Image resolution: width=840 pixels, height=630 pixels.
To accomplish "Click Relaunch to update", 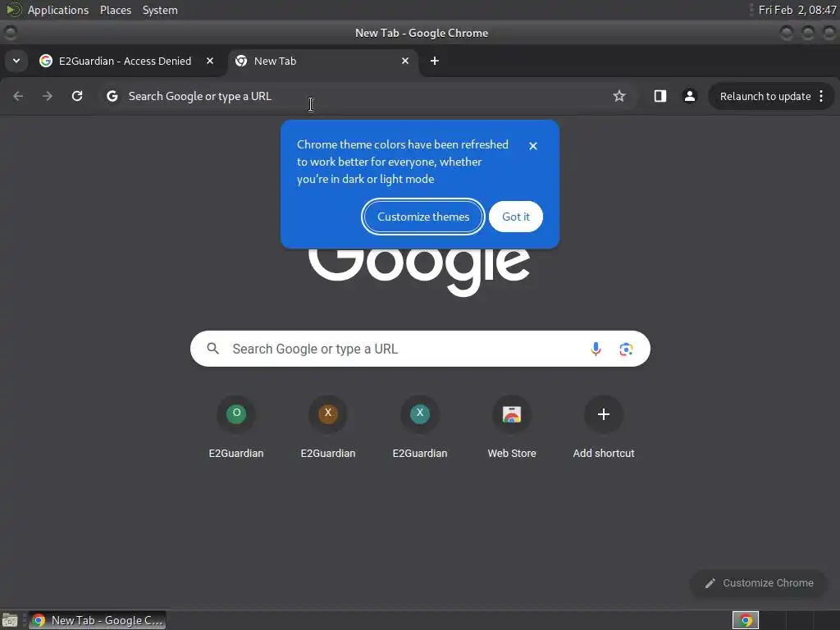I will (x=765, y=97).
